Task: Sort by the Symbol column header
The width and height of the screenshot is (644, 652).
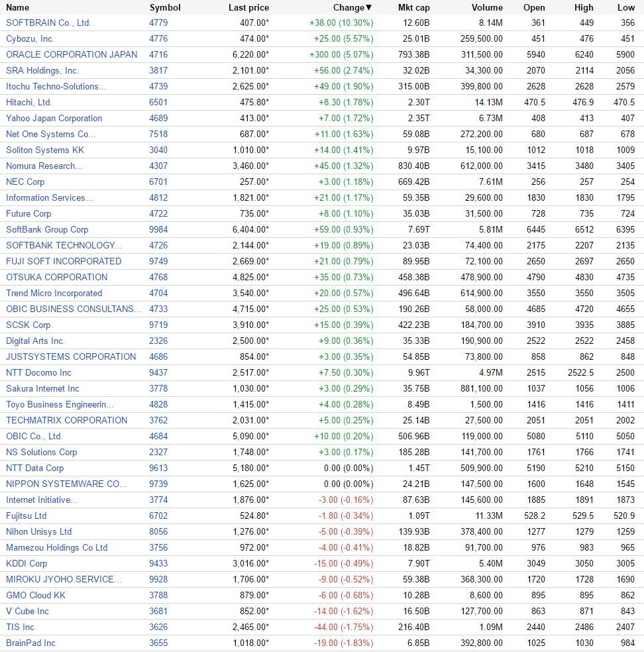Action: click(x=165, y=7)
